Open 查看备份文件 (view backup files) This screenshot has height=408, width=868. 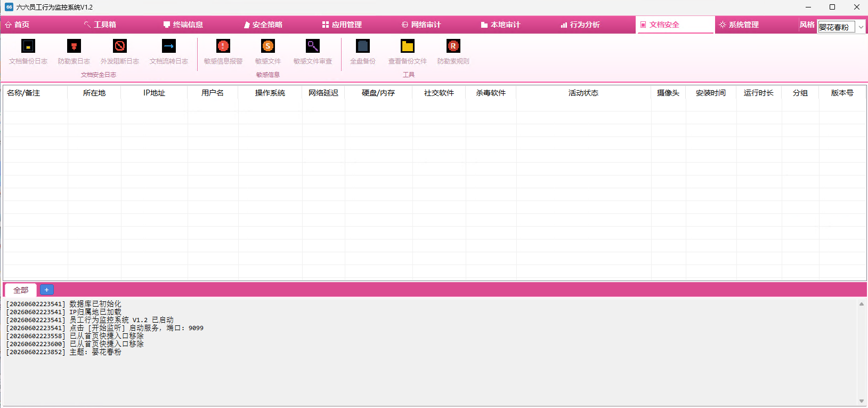pos(408,52)
